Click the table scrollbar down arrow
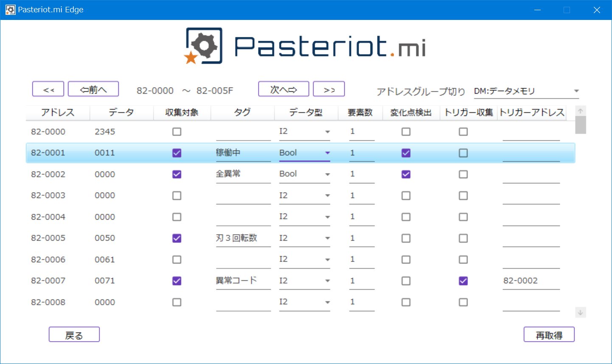The image size is (612, 364). pos(581,313)
